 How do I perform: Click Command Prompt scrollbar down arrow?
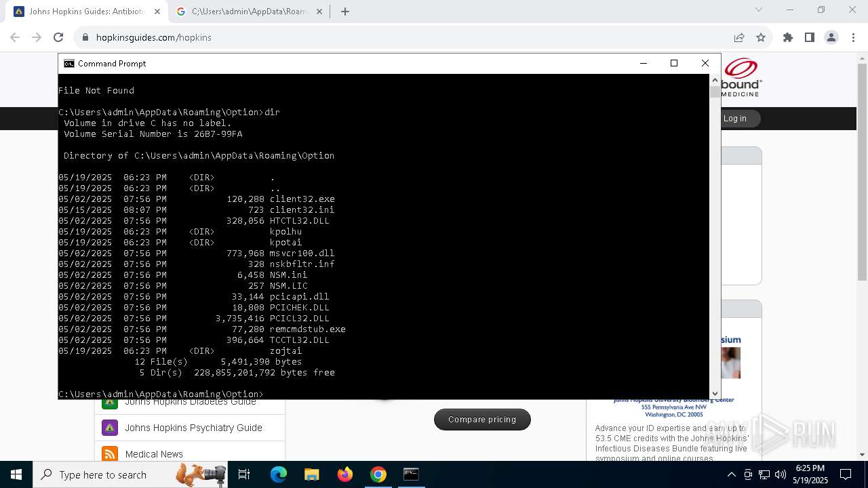(715, 393)
